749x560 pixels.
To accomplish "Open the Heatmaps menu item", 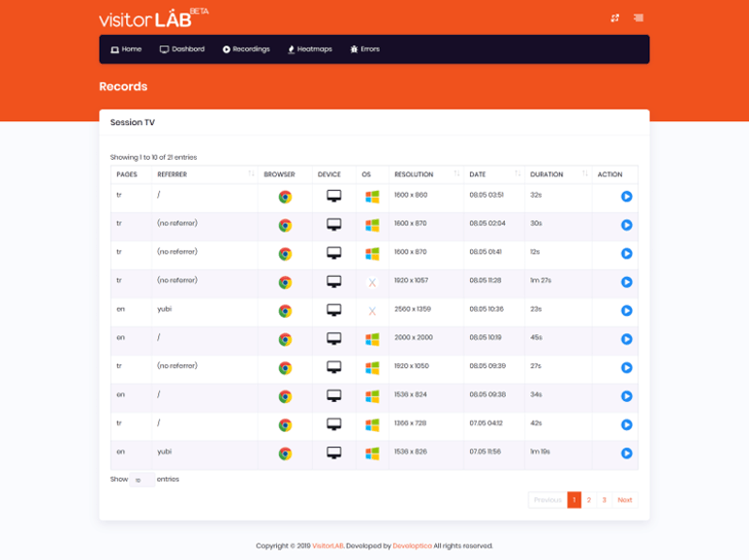I will point(310,49).
